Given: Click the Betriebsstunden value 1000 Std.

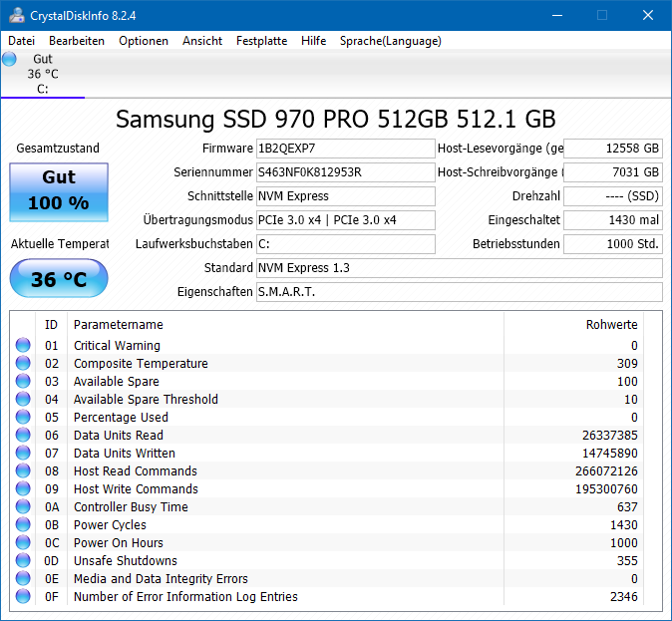Looking at the screenshot, I should pyautogui.click(x=613, y=244).
